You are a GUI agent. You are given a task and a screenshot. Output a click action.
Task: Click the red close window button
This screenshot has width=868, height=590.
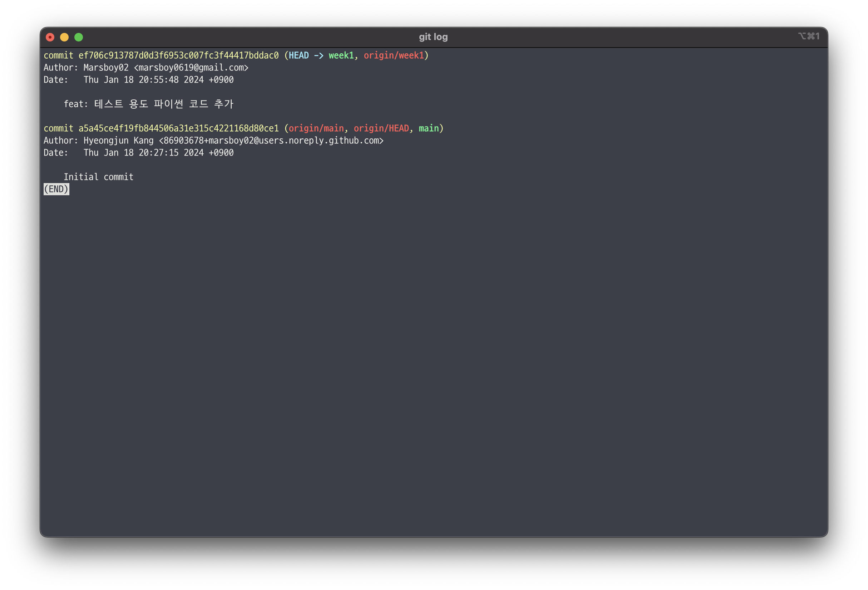click(x=50, y=37)
